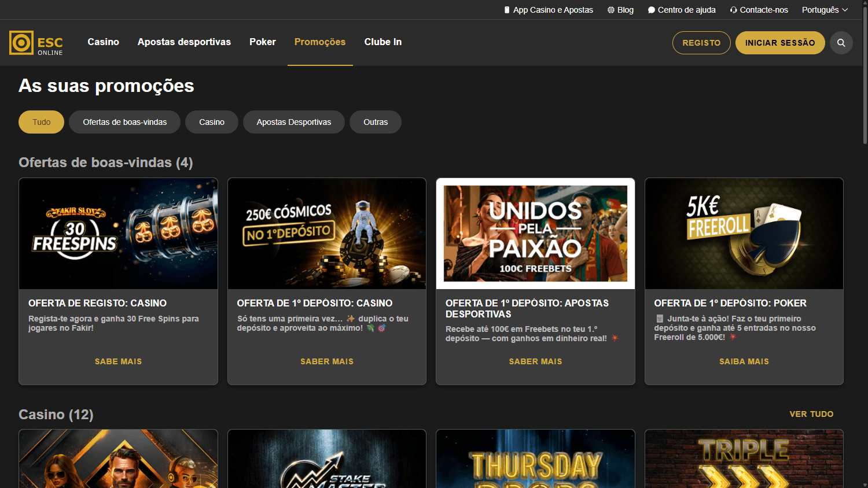Filter by Ofertas de boas-vindas
The width and height of the screenshot is (868, 488).
click(124, 122)
